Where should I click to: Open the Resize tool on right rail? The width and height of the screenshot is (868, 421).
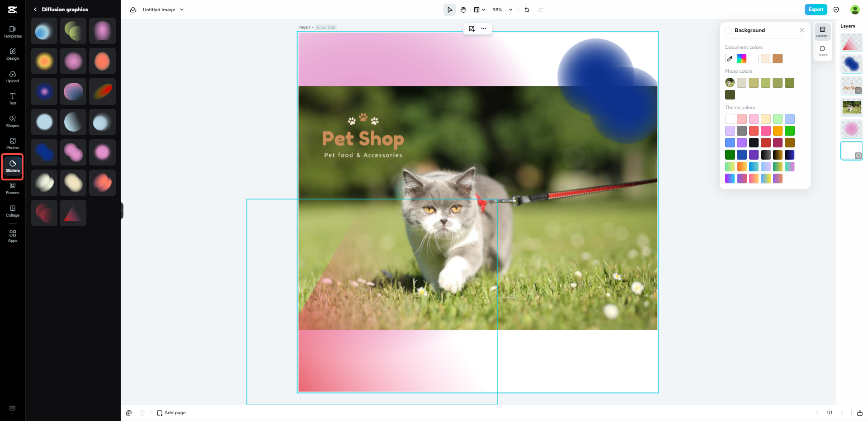[x=822, y=51]
